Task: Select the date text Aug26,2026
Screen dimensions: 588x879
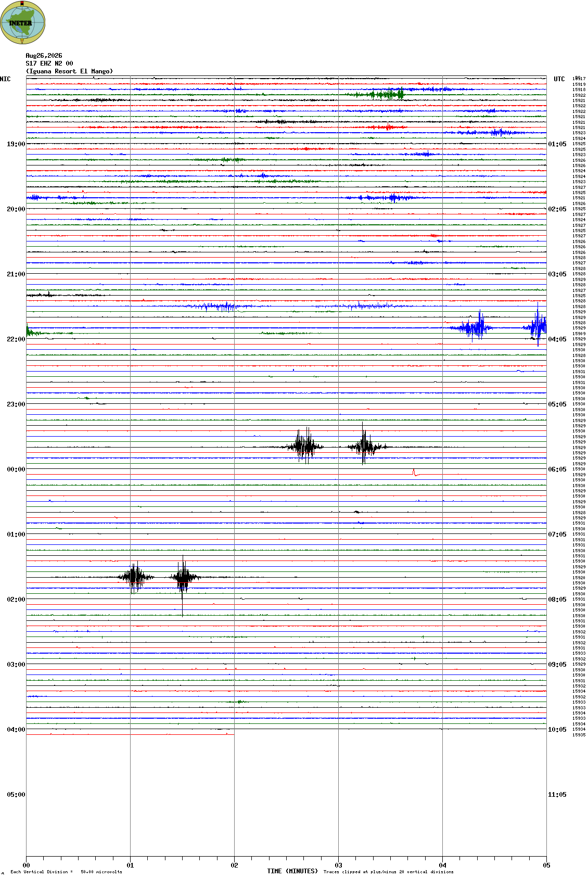Action: 44,56
